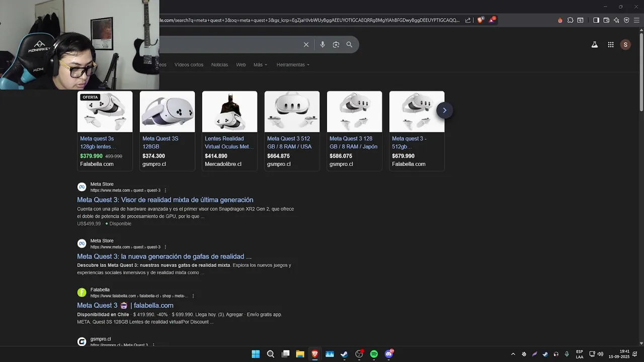Open Brave main hamburger menu

coord(636,20)
